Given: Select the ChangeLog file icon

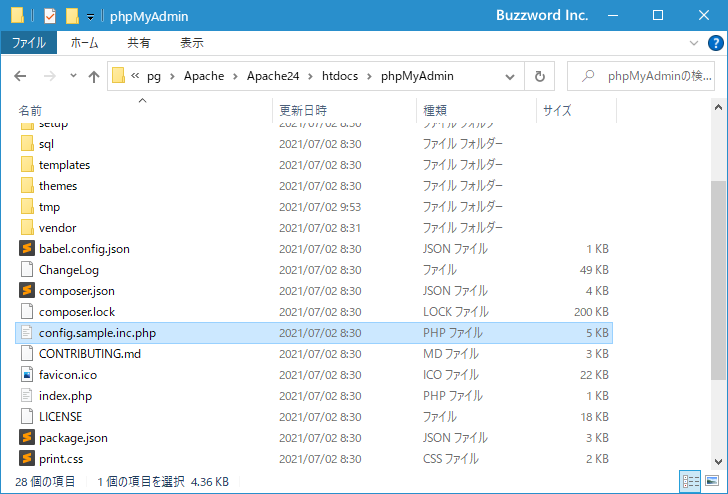Looking at the screenshot, I should click(27, 269).
